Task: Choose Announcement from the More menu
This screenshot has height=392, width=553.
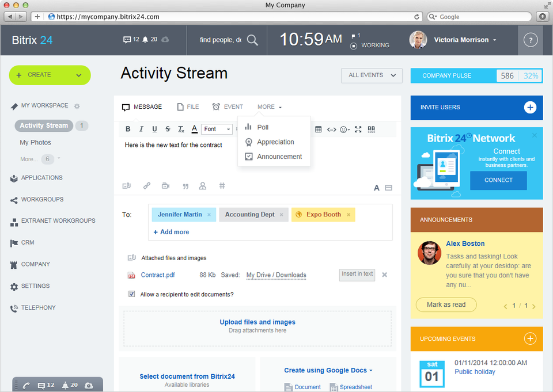Action: click(x=279, y=157)
